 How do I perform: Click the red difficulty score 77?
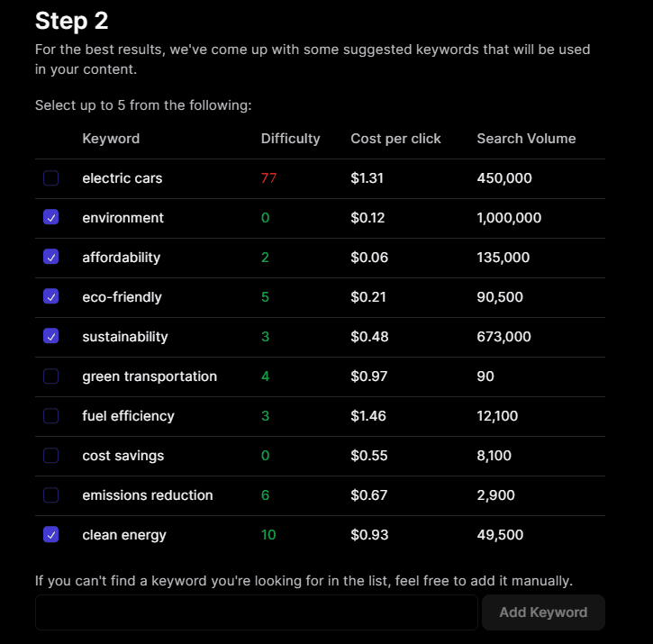tap(268, 178)
